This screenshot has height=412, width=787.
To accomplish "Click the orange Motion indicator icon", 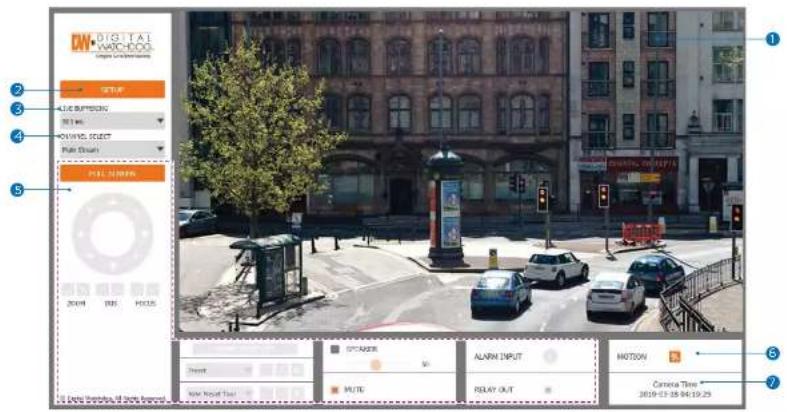I will pos(675,356).
